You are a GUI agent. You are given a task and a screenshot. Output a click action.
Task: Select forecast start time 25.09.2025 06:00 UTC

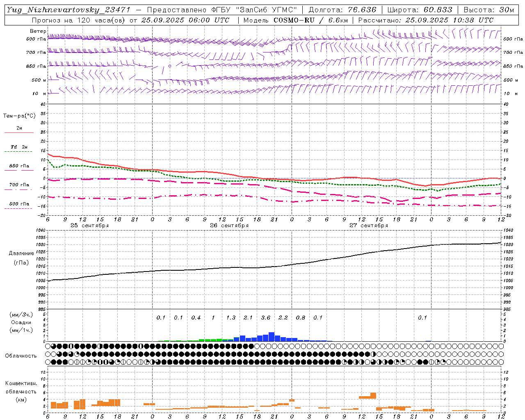[x=185, y=20]
